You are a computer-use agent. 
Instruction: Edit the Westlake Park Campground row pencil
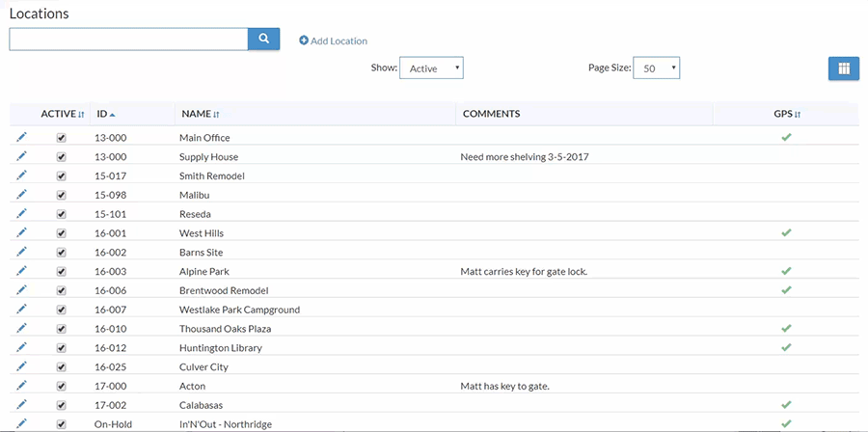coord(21,310)
